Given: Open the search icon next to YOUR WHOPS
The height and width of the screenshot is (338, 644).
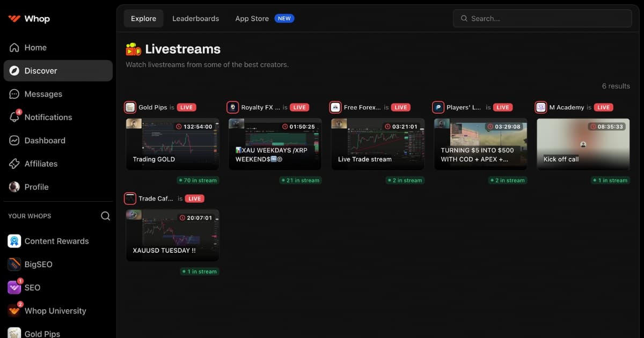Looking at the screenshot, I should click(x=105, y=216).
